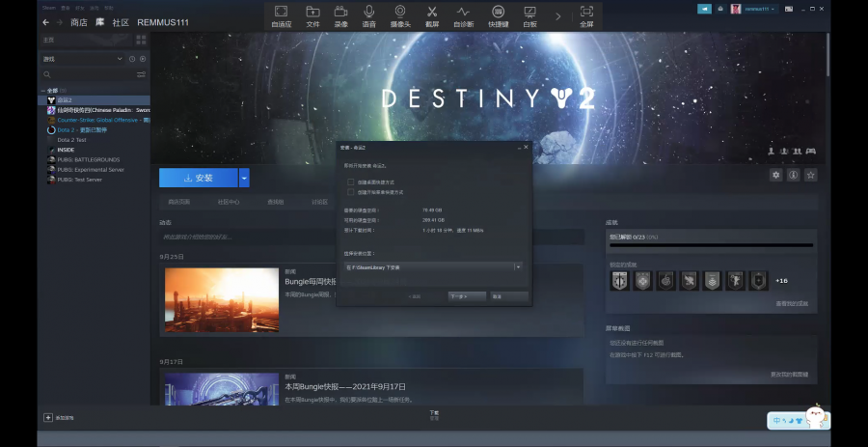Screen dimensions: 868x447
Task: Add game to favorites star
Action: pos(811,175)
